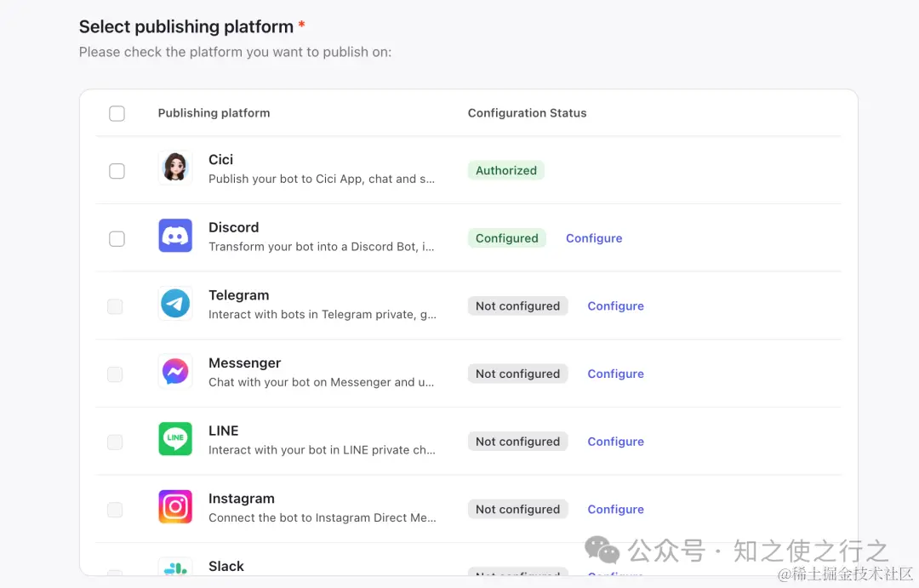Toggle the Messenger row checkbox
Viewport: 919px width, 588px height.
(115, 374)
